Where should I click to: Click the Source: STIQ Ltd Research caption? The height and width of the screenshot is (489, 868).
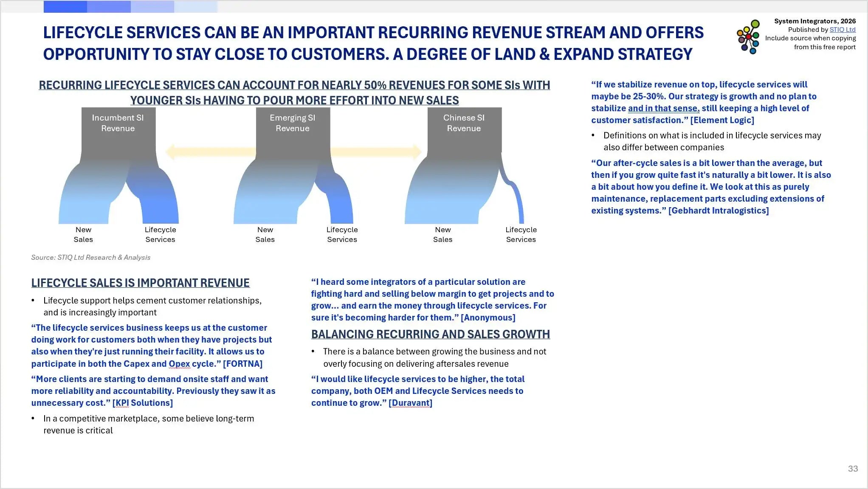90,257
